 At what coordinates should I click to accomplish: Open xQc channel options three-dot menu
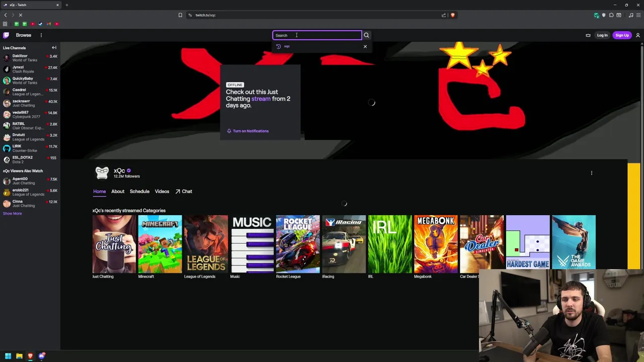click(592, 173)
